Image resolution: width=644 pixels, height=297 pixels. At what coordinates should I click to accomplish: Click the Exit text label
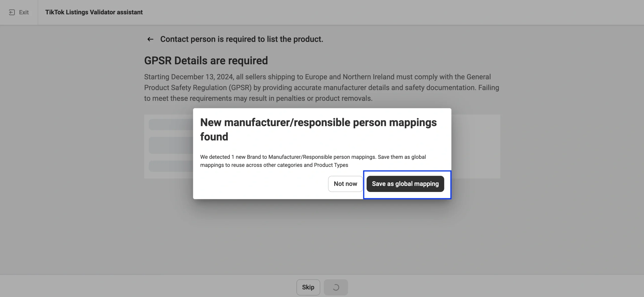coord(24,12)
